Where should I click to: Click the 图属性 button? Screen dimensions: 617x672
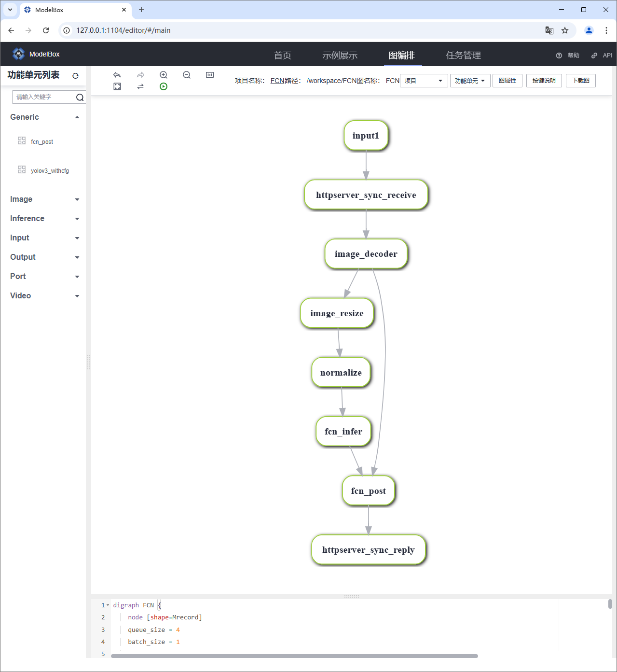pos(507,81)
